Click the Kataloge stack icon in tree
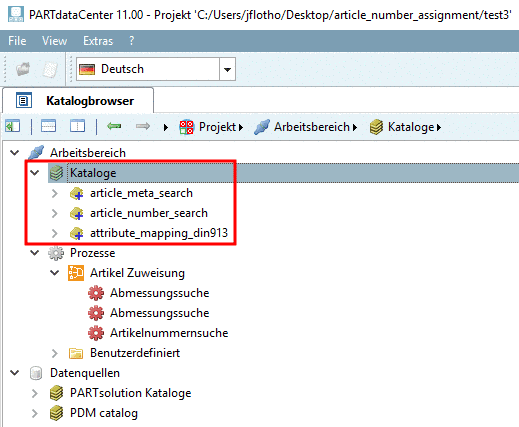 (x=56, y=173)
